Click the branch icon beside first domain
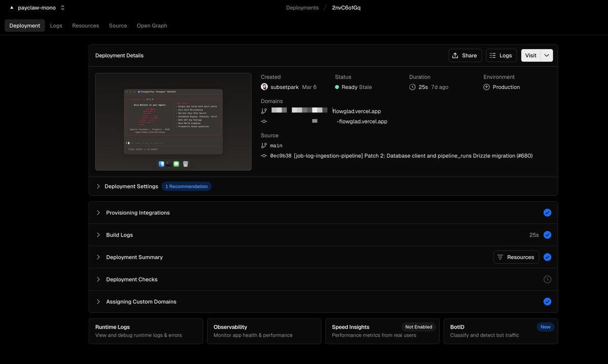This screenshot has width=608, height=364. pos(264,111)
